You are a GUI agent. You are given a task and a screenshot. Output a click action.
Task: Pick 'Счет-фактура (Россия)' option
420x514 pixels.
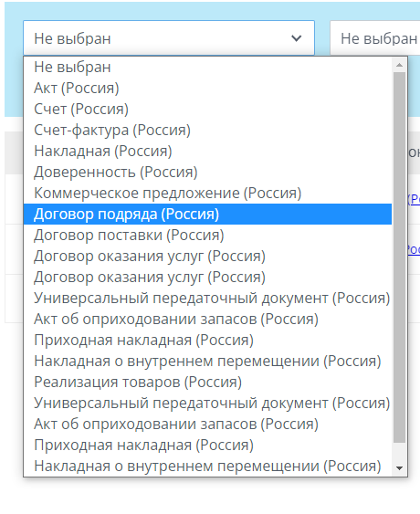tap(207, 131)
